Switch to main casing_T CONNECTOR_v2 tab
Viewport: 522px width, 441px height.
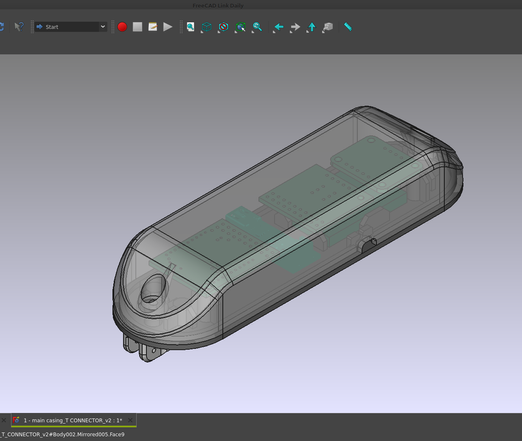pos(73,420)
